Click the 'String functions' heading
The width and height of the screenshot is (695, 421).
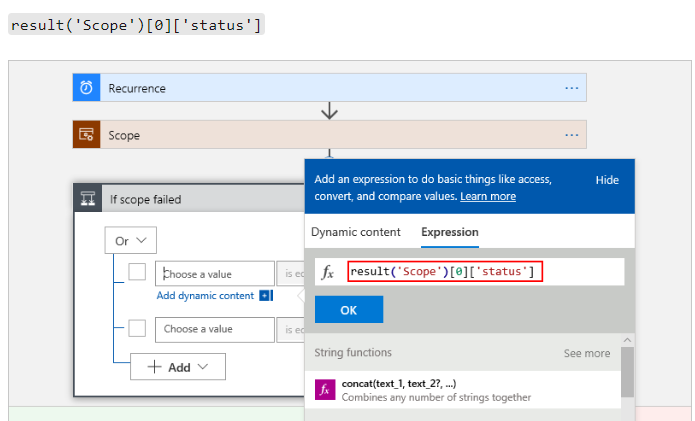click(x=353, y=353)
